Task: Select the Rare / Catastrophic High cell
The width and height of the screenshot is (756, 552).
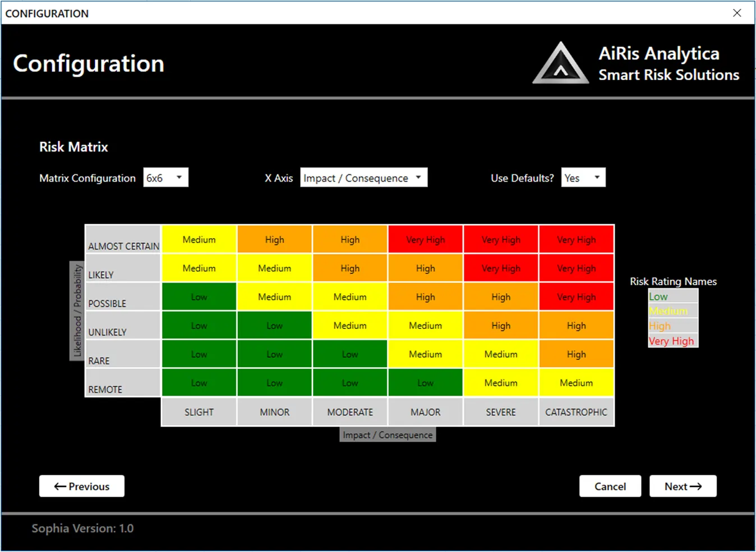Action: (577, 354)
